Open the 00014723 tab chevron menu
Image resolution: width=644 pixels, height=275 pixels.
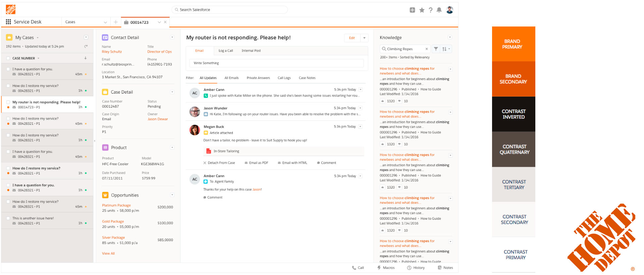(x=159, y=22)
